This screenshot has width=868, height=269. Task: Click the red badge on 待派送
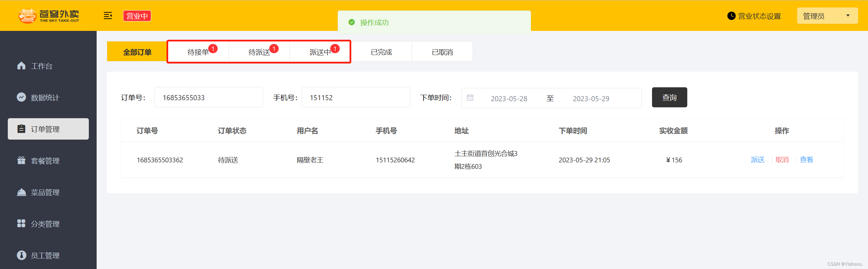pos(274,49)
